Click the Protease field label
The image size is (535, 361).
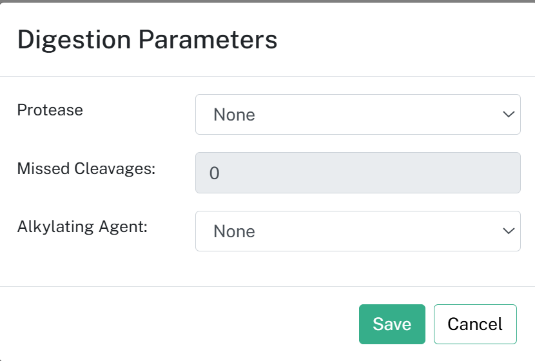pos(50,110)
